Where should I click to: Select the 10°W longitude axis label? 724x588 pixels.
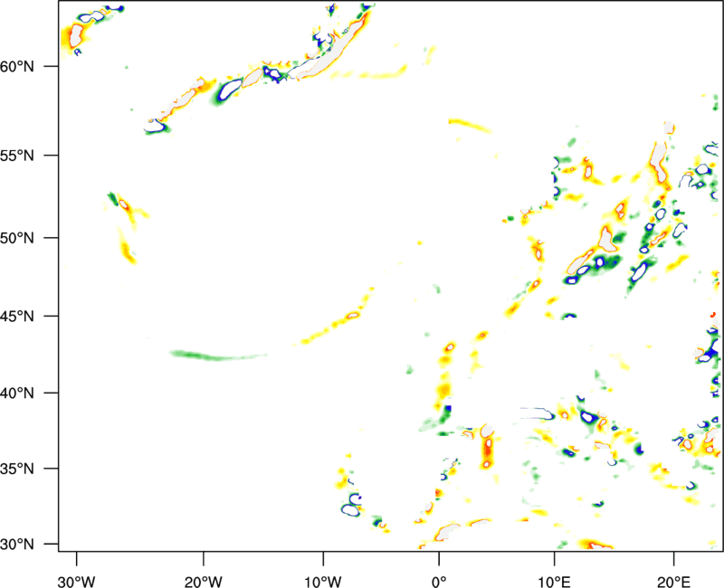pos(323,582)
